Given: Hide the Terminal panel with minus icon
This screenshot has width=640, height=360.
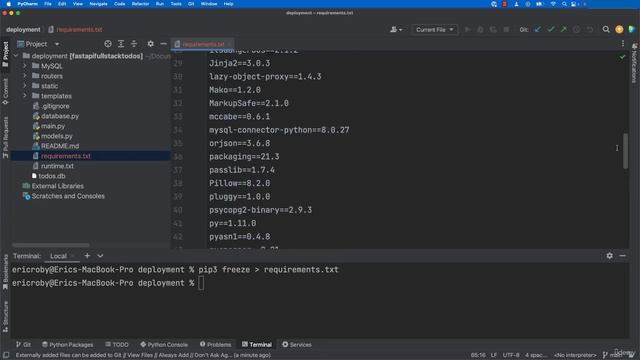Looking at the screenshot, I should (x=622, y=256).
